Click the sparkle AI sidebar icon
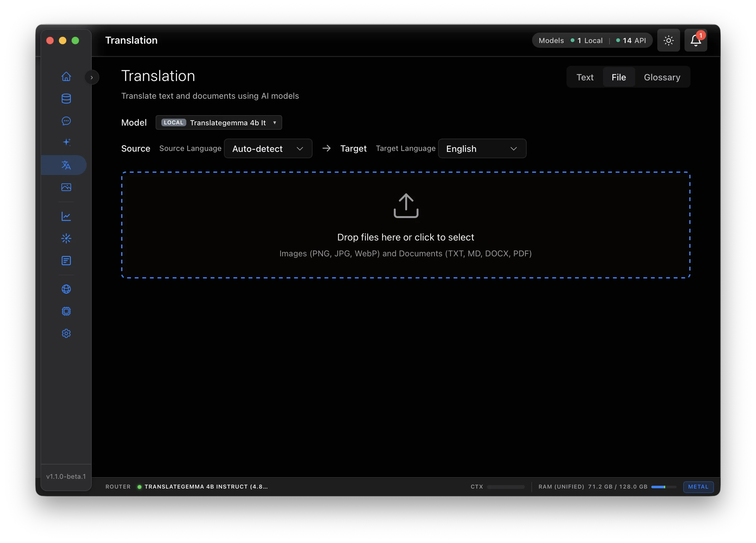 [x=66, y=142]
